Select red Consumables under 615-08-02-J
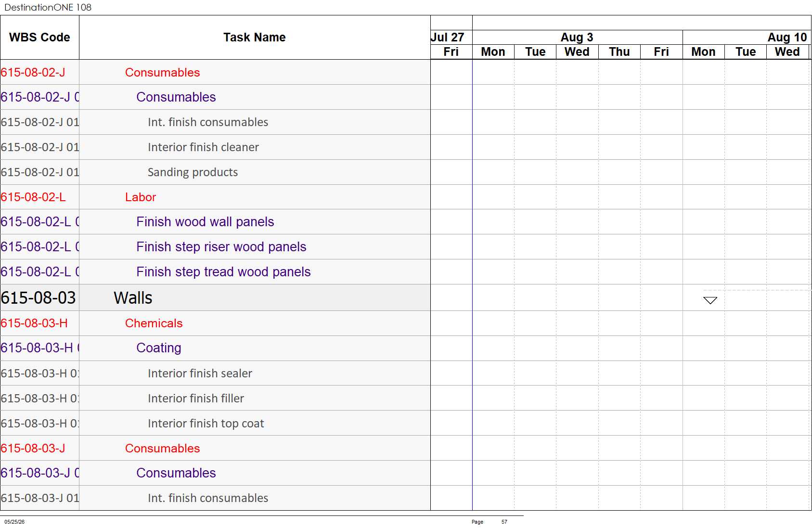This screenshot has width=812, height=528. tap(163, 73)
